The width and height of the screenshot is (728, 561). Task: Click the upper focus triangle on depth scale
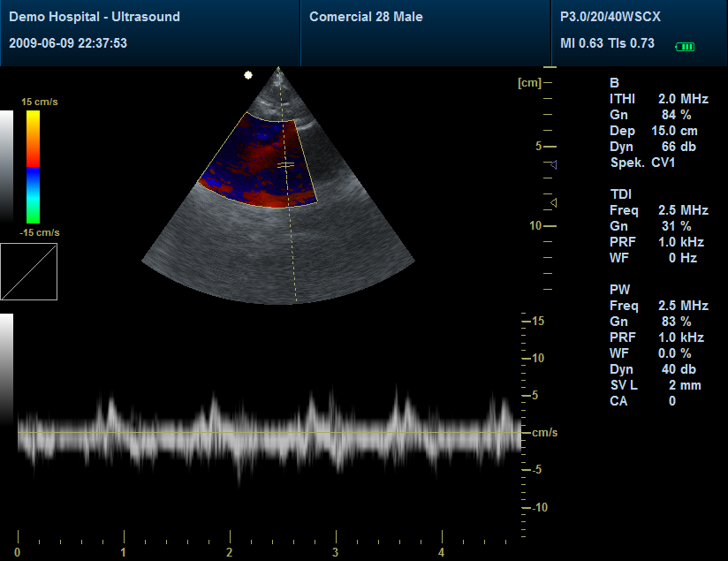click(x=551, y=164)
